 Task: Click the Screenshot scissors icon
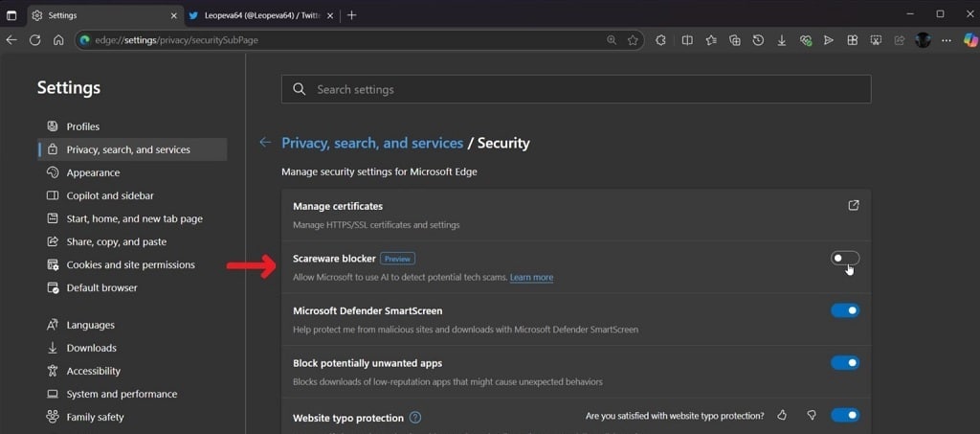[x=877, y=40]
